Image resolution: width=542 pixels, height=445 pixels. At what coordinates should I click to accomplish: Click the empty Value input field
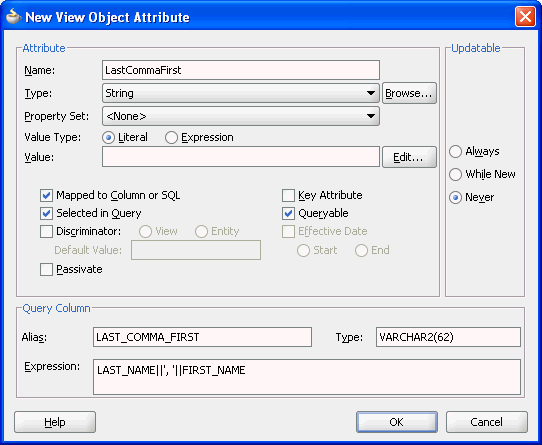tap(241, 157)
